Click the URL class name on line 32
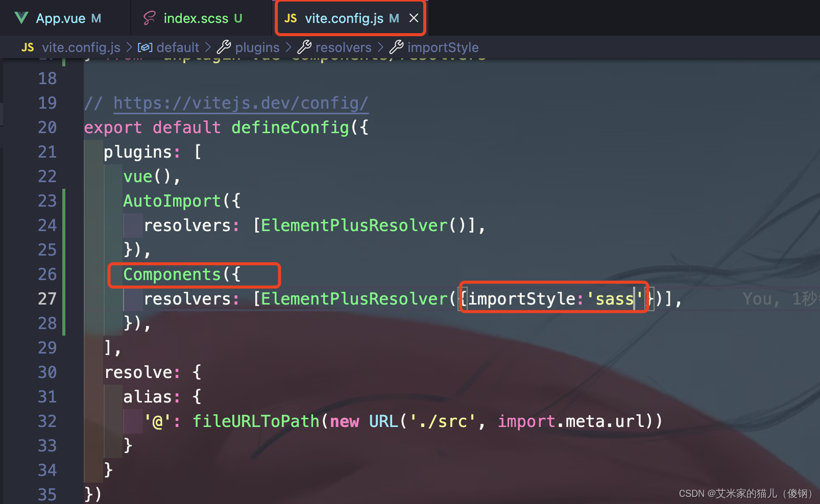This screenshot has height=504, width=820. 383,421
